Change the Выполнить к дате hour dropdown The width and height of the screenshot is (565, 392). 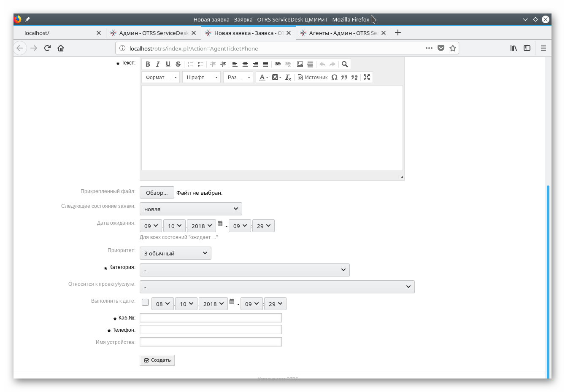click(x=251, y=304)
